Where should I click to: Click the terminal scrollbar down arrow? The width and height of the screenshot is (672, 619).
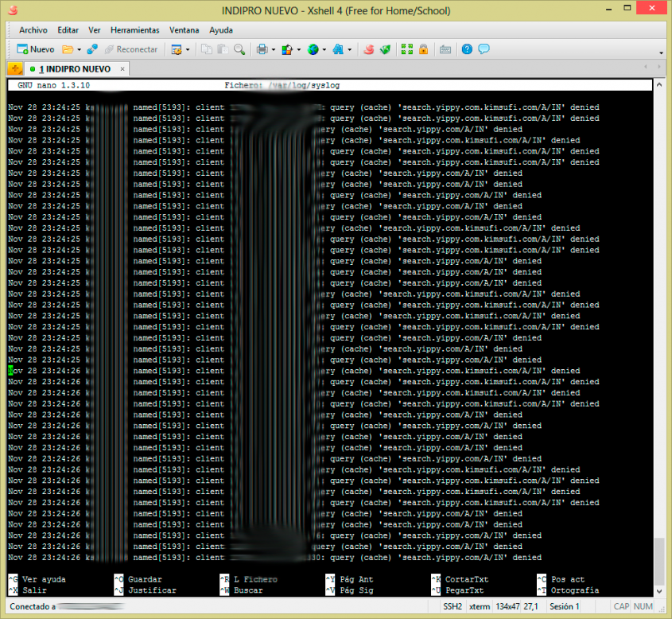(659, 591)
